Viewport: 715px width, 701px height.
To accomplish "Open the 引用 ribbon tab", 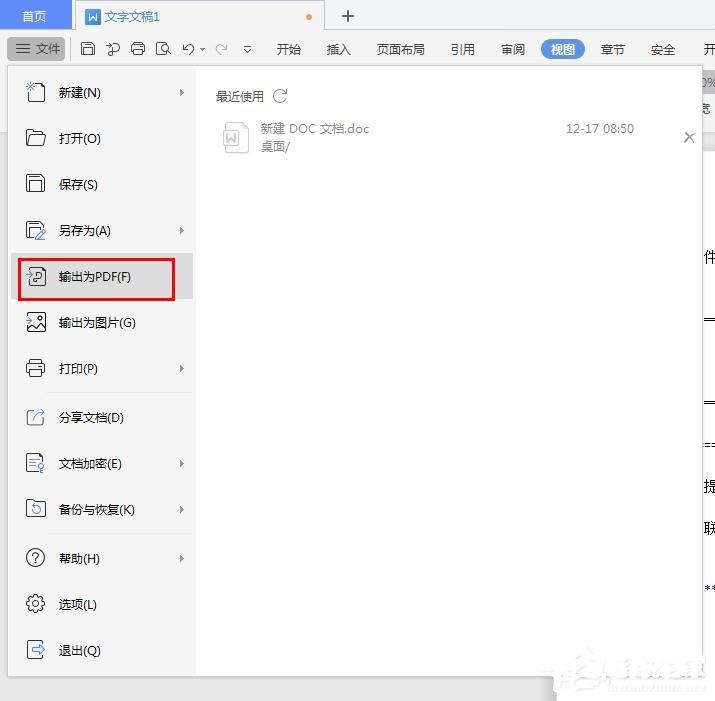I will (x=462, y=49).
